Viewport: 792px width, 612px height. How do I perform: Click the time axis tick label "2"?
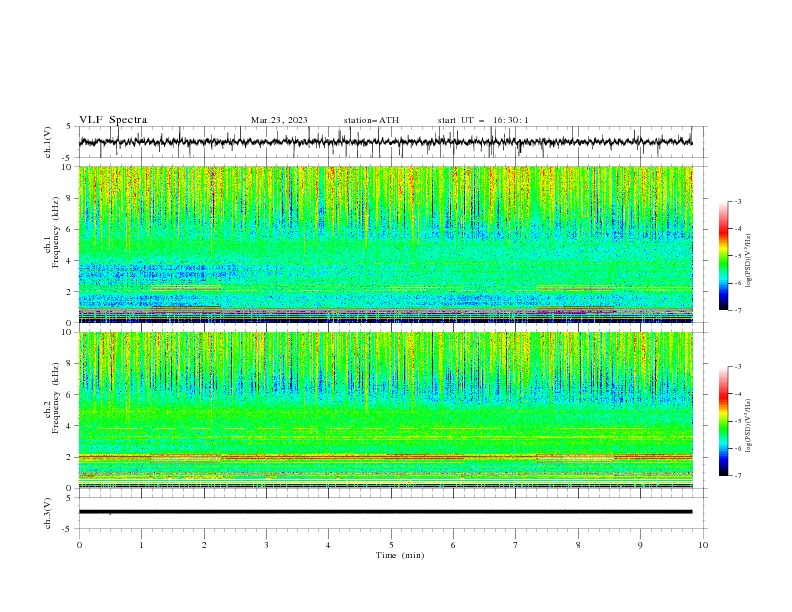pos(204,545)
